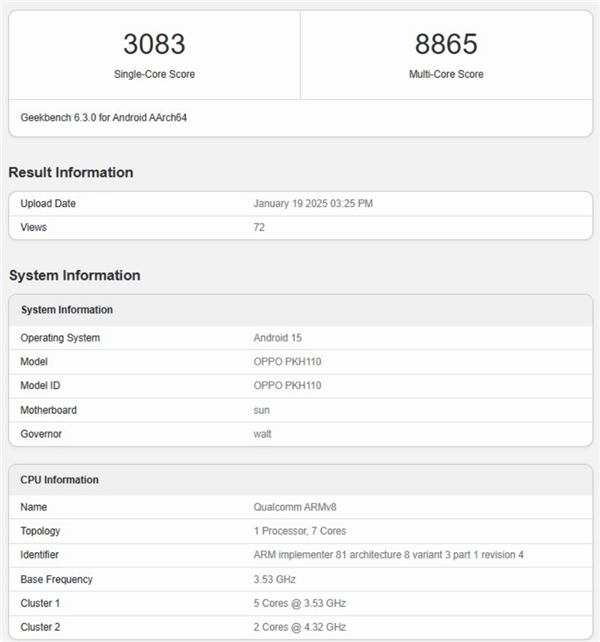Select the Android 15 value

(278, 338)
